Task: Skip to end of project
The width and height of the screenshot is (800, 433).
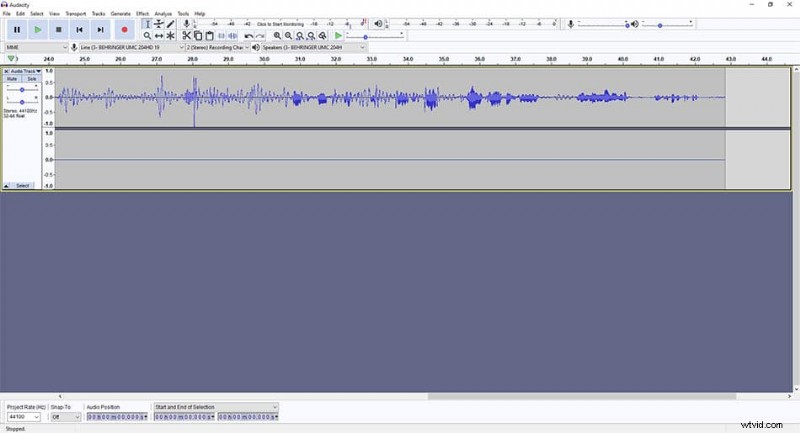Action: [x=101, y=30]
